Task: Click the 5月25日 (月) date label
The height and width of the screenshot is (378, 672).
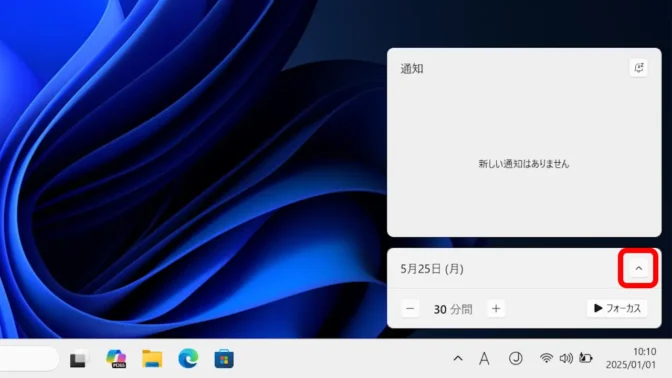Action: click(432, 269)
